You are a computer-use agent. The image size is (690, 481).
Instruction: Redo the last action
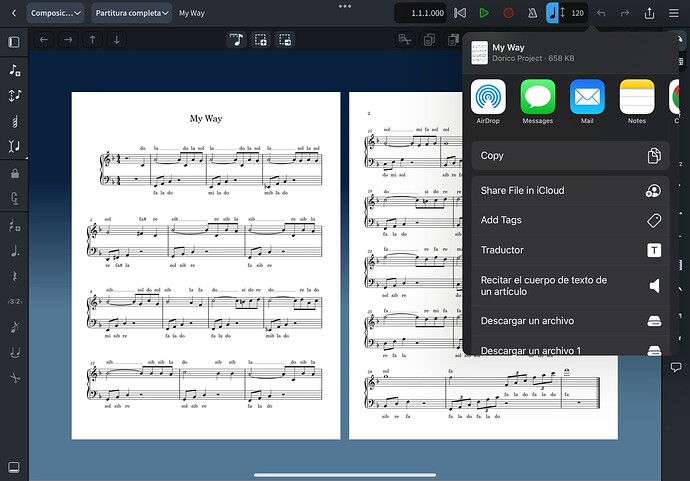[x=625, y=13]
